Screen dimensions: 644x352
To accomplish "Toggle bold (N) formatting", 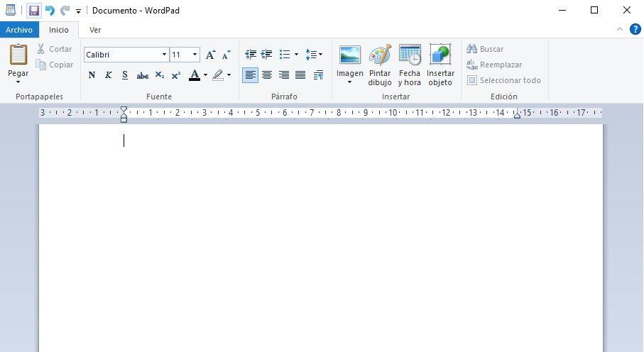I will 92,75.
